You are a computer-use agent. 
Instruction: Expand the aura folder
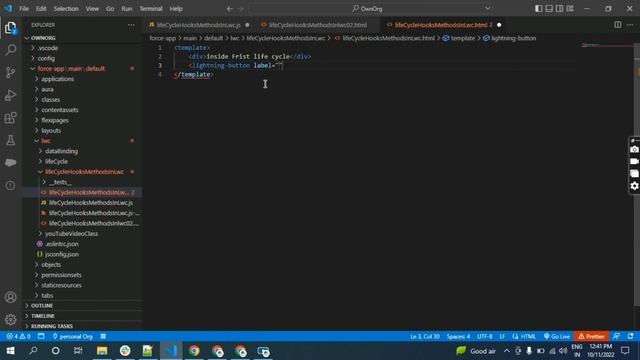click(82, 89)
